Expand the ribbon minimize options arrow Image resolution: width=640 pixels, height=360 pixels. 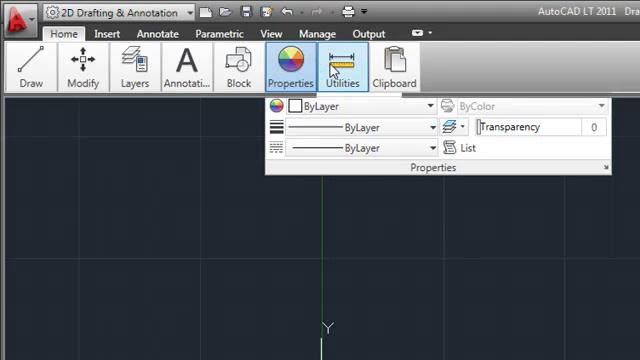(430, 33)
